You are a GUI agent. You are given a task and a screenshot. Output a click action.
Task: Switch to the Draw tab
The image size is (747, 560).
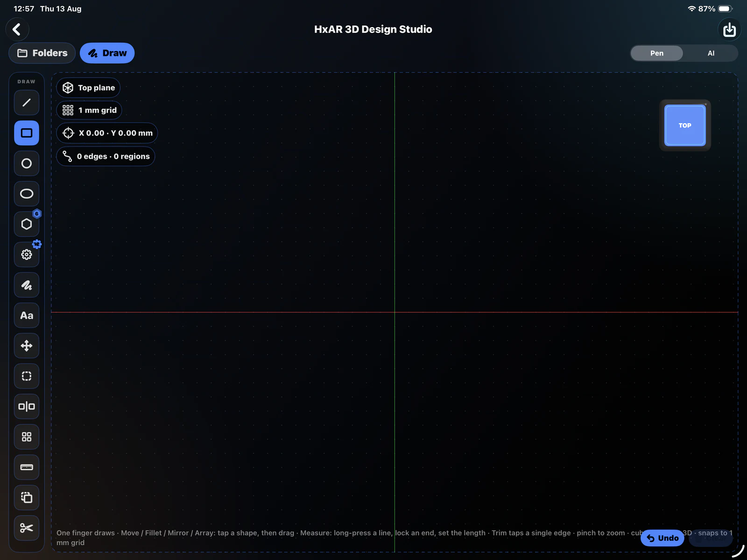tap(107, 53)
